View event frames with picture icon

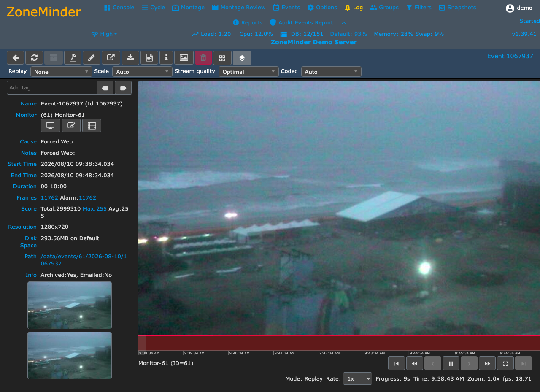coord(184,58)
